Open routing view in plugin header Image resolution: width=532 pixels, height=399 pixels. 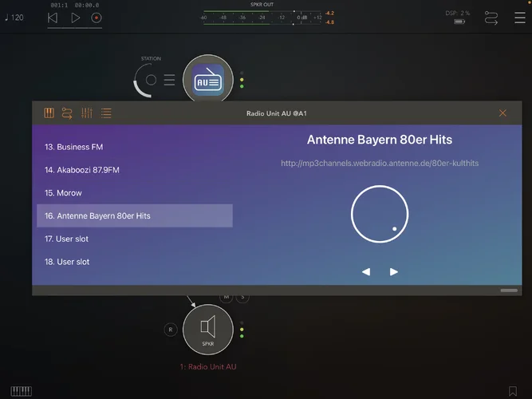click(67, 113)
